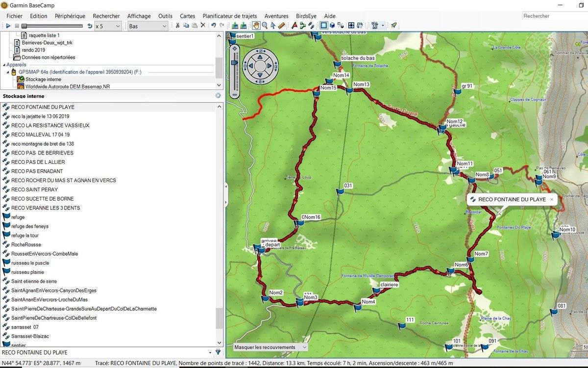Open the activity profile dropdown arrow
This screenshot has width=588, height=368.
click(x=383, y=26)
